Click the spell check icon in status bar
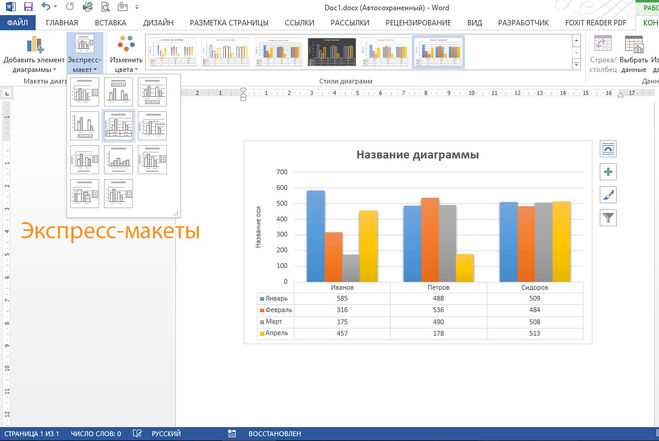 tap(137, 433)
